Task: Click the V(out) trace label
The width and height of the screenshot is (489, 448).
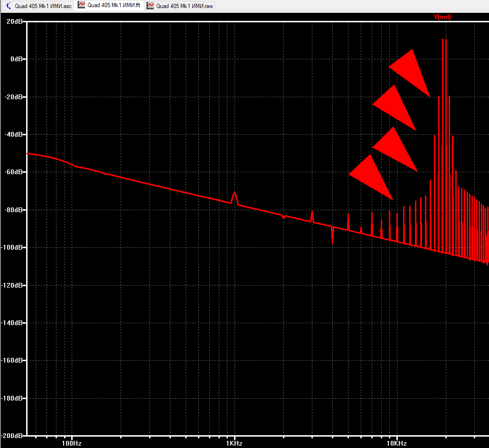Action: coord(442,17)
